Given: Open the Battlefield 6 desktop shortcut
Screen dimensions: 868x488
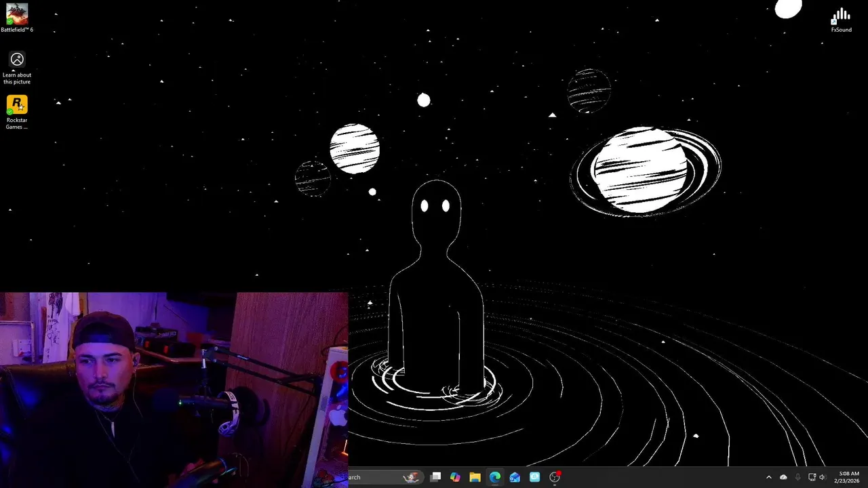Looking at the screenshot, I should [x=17, y=18].
